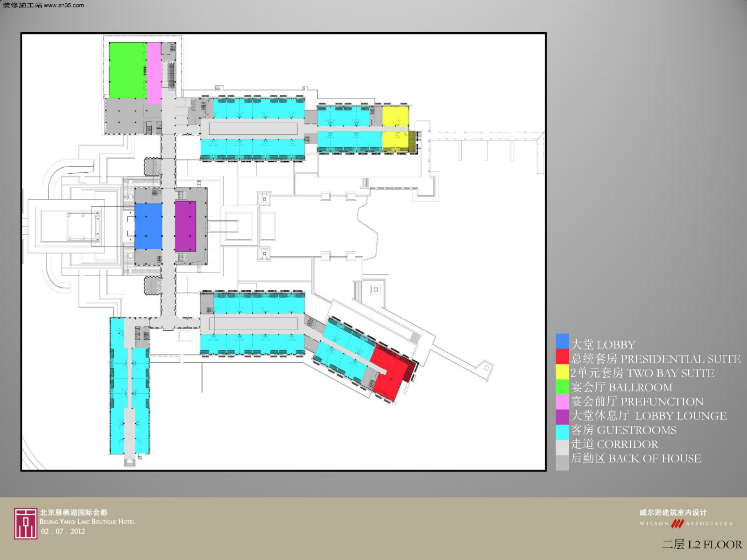This screenshot has width=747, height=560.
Task: Click the legend text "大堂休息厅 LOBBY LOUNGE"
Action: click(648, 416)
